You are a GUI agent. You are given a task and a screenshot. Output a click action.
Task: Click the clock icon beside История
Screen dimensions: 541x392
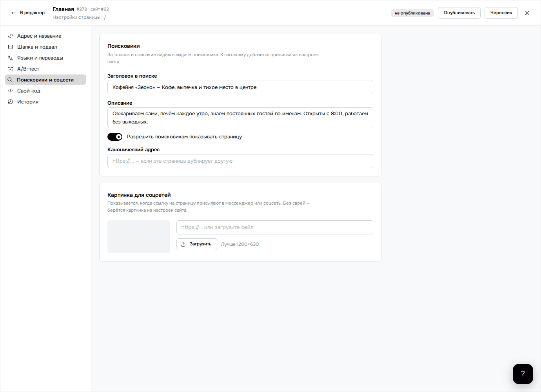pyautogui.click(x=11, y=102)
